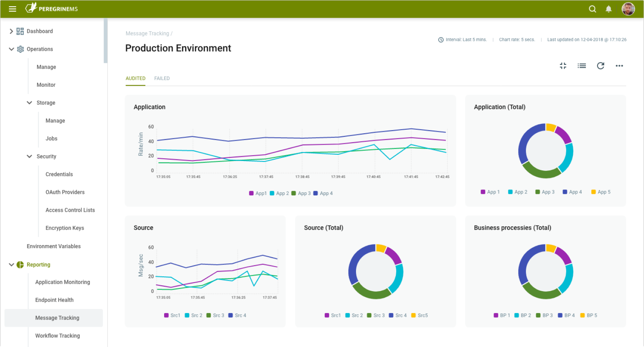This screenshot has height=347, width=644.
Task: Open OAuth Providers
Action: point(65,192)
